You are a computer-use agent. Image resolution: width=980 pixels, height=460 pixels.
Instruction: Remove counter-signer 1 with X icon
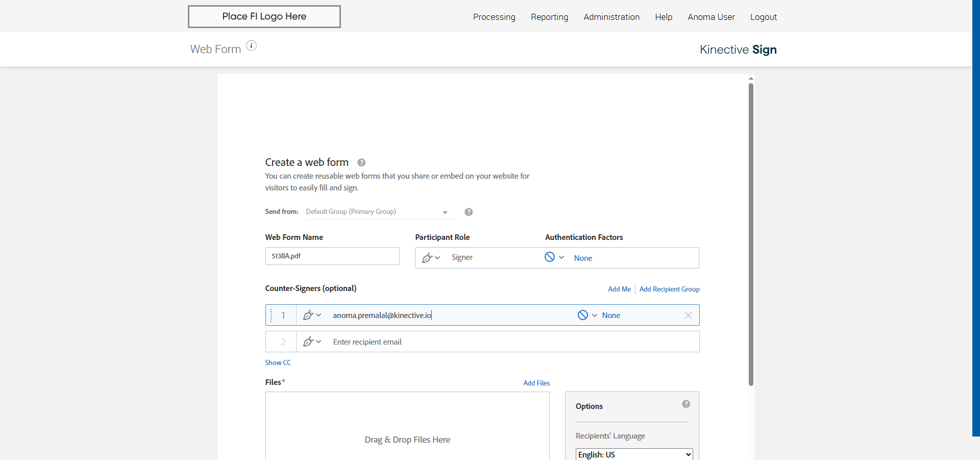point(689,316)
